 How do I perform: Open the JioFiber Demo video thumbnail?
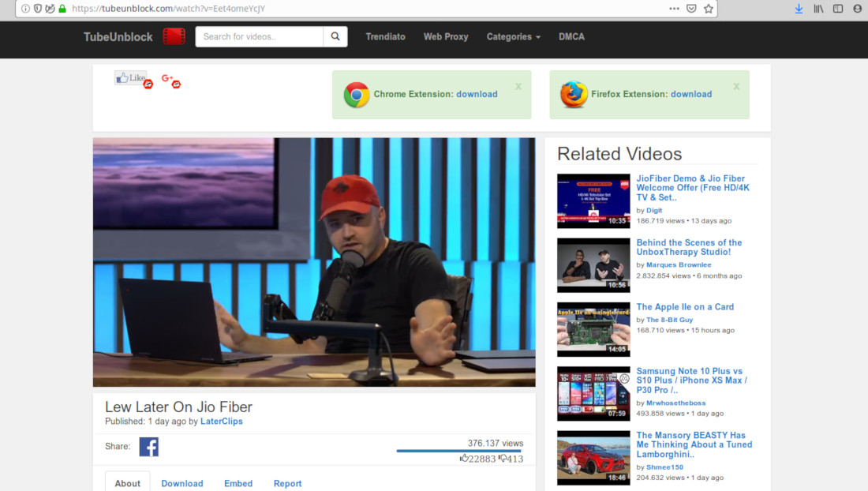click(593, 201)
